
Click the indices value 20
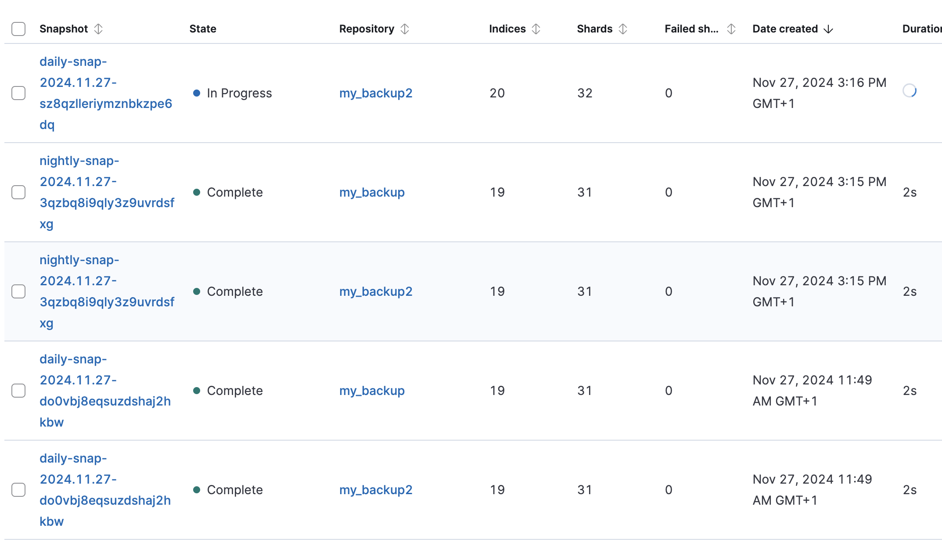pos(497,93)
